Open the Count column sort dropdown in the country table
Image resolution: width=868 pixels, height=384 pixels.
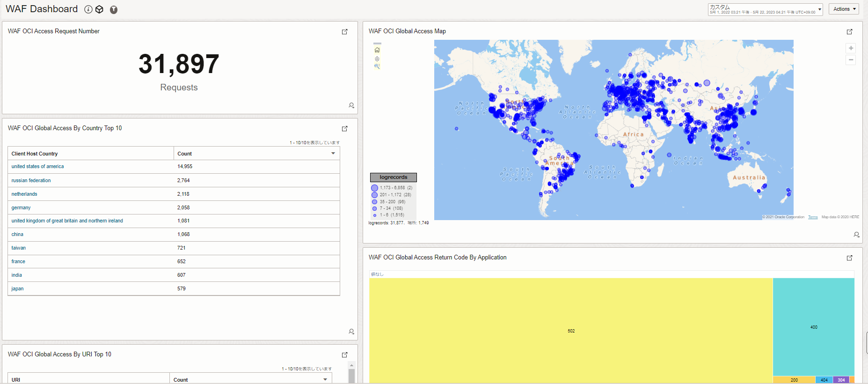tap(333, 154)
